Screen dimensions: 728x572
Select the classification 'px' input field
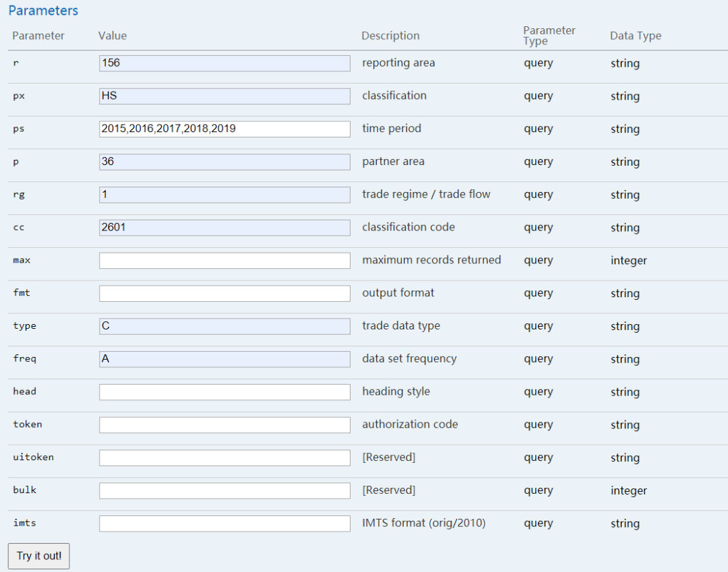coord(224,96)
